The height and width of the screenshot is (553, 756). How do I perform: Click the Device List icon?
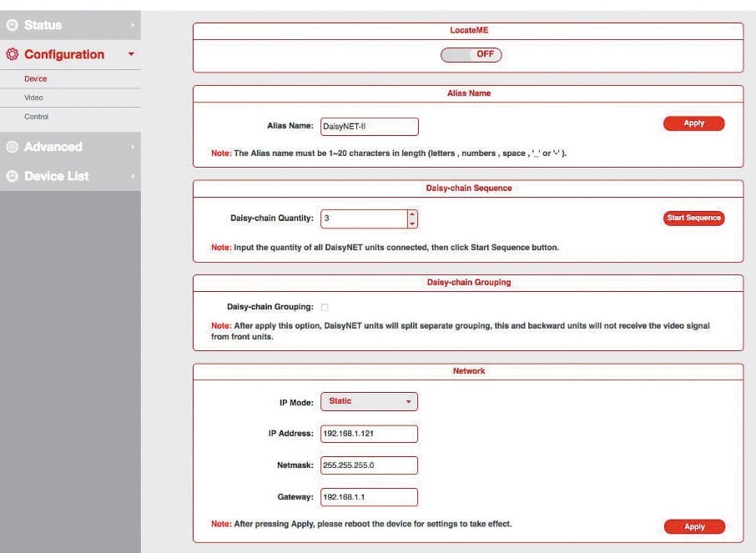click(x=12, y=176)
